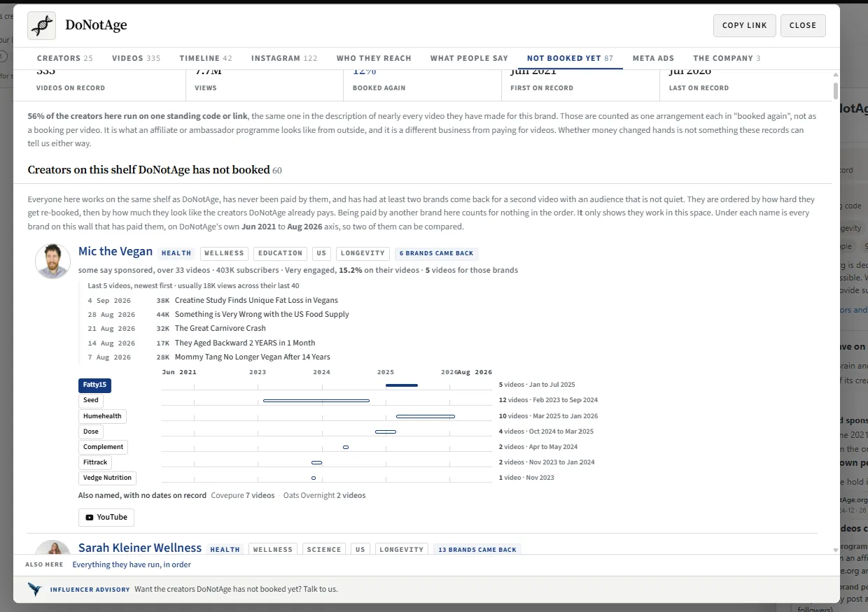This screenshot has height=612, width=868.
Task: Click Sarah Kleiner Wellness avatar photo
Action: pos(53,547)
